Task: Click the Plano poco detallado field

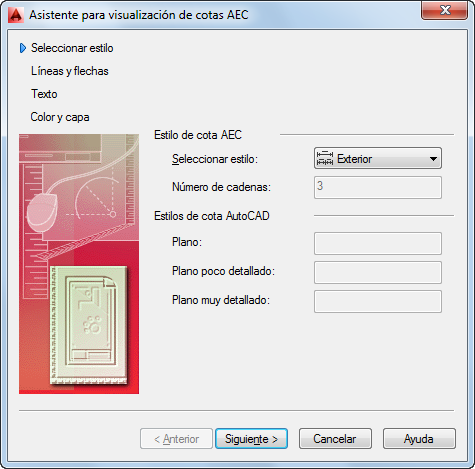Action: click(x=378, y=273)
